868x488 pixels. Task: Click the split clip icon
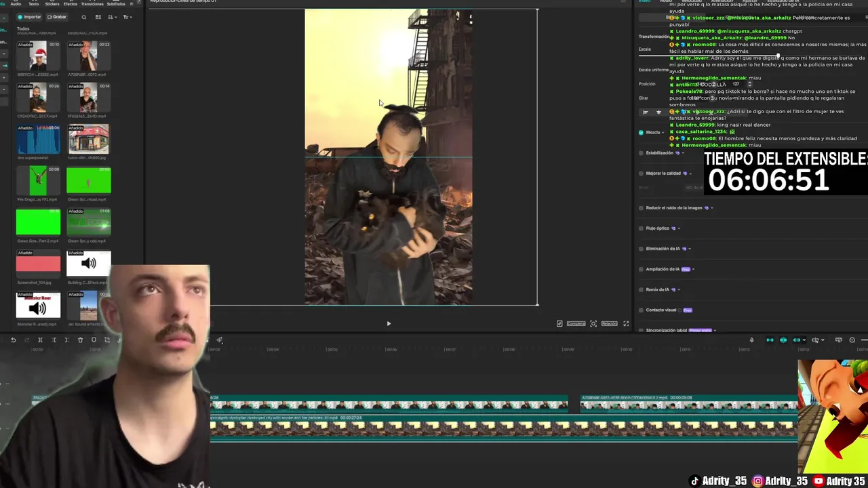coord(40,340)
